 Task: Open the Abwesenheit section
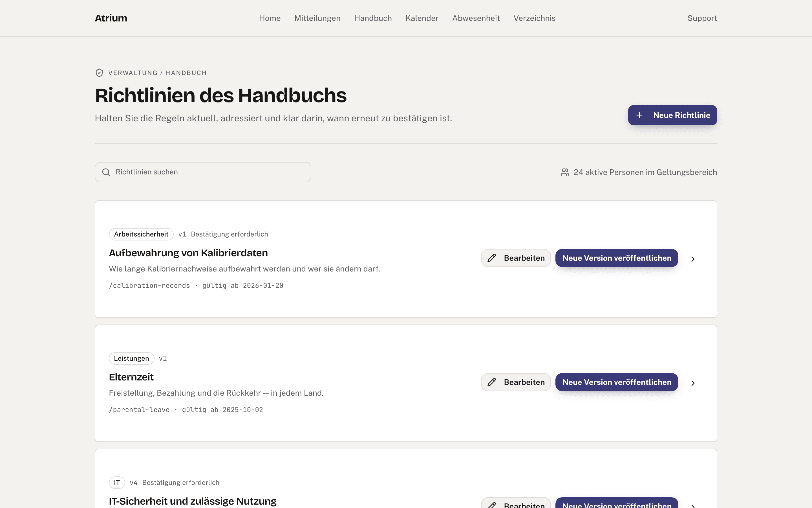click(x=476, y=18)
